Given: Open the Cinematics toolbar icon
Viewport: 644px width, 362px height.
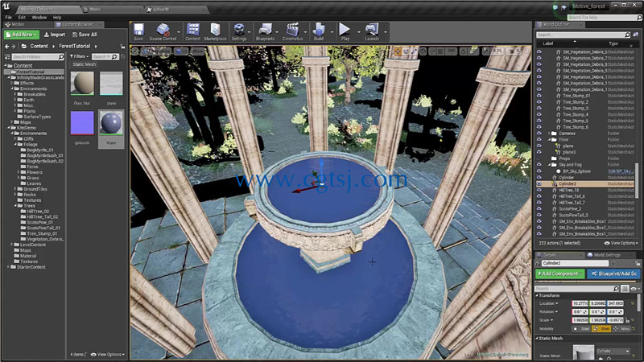Looking at the screenshot, I should (x=292, y=31).
